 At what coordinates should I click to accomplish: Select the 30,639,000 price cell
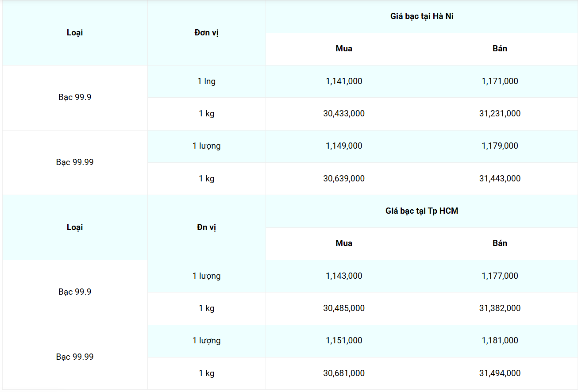[x=344, y=179]
